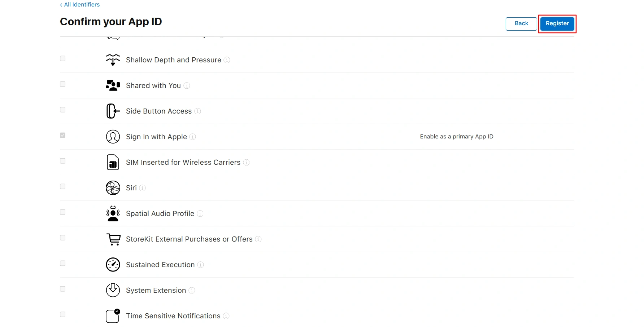
Task: Open info for Time Sensitive Notifications
Action: [x=226, y=316]
